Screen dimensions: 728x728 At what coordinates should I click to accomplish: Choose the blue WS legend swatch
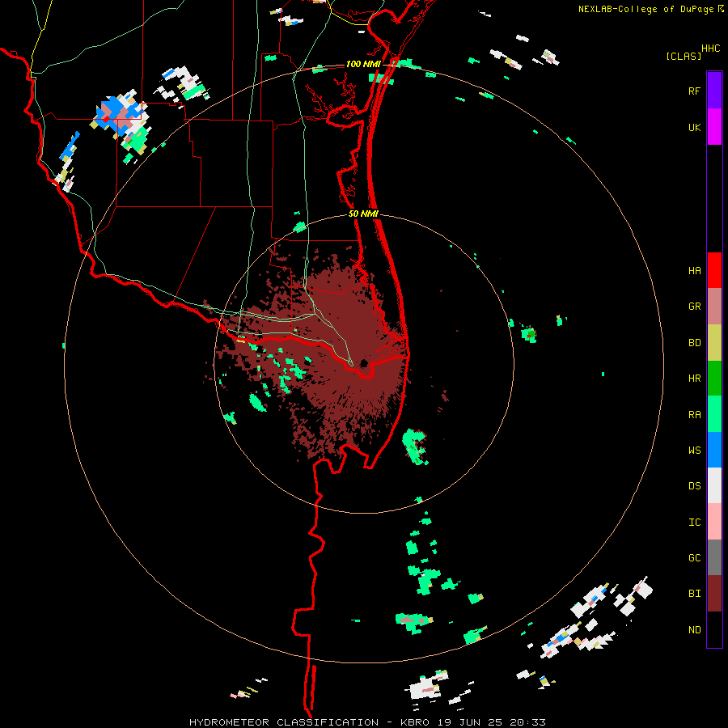click(714, 450)
